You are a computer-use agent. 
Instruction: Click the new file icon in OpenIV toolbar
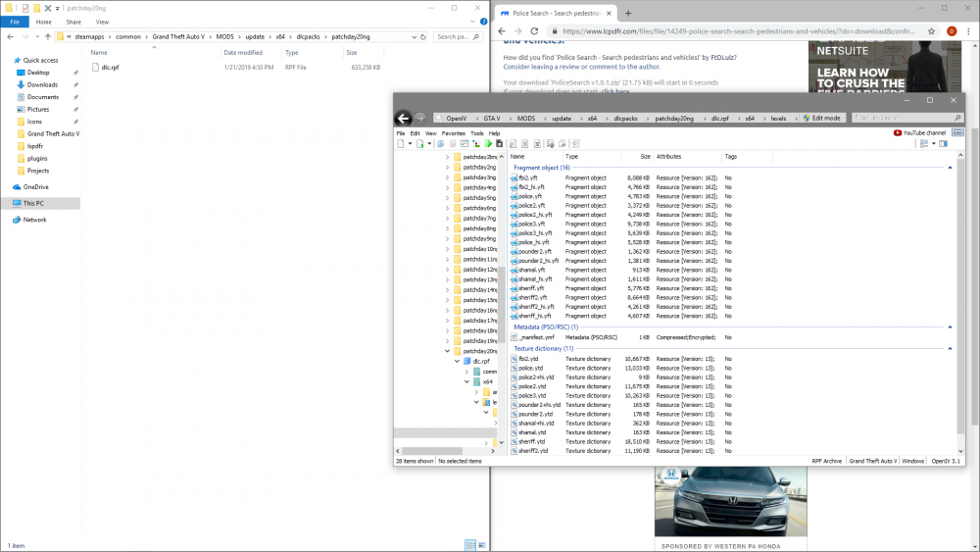[400, 144]
